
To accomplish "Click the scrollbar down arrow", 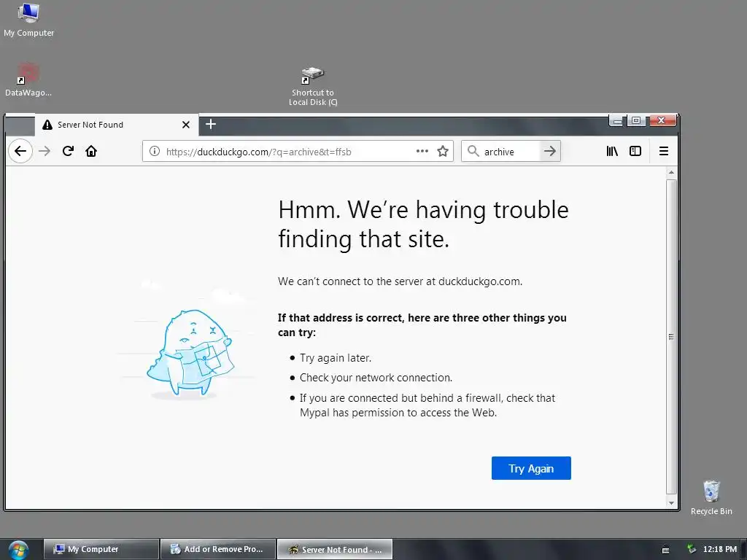I will click(671, 503).
